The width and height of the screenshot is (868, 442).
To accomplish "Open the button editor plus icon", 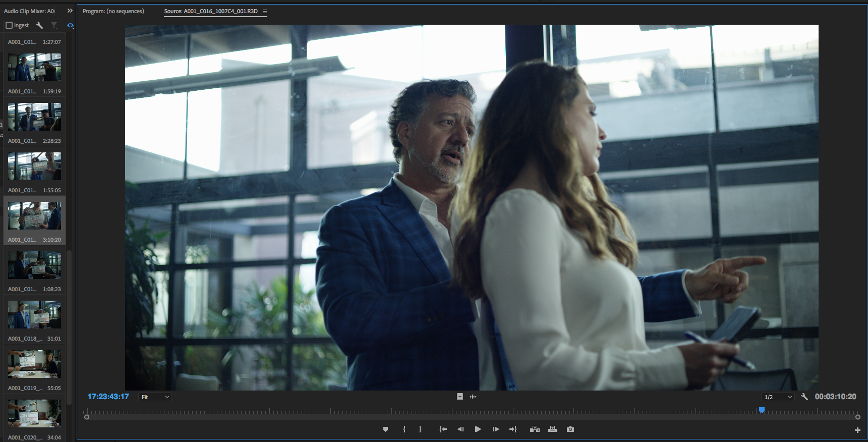I will click(x=857, y=430).
